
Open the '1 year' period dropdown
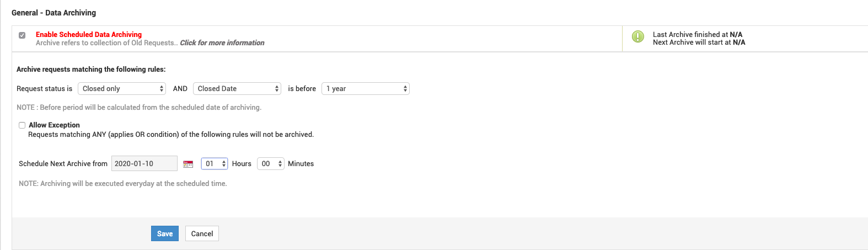point(366,89)
